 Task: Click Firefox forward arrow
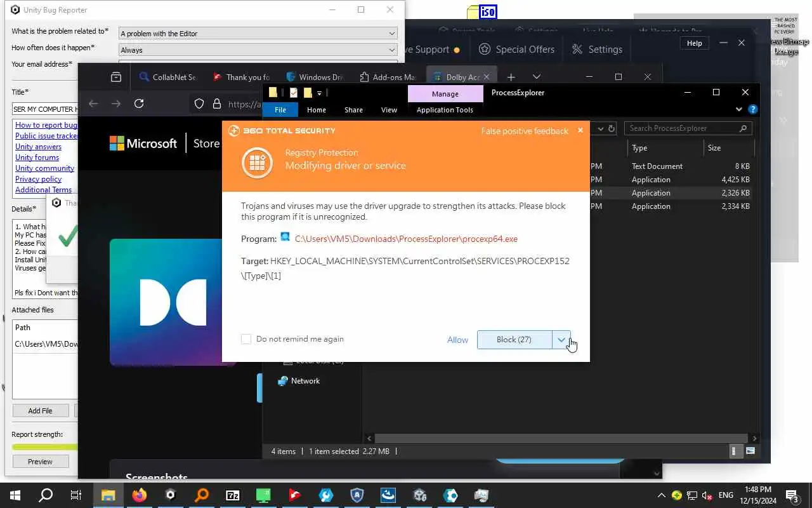coord(116,104)
